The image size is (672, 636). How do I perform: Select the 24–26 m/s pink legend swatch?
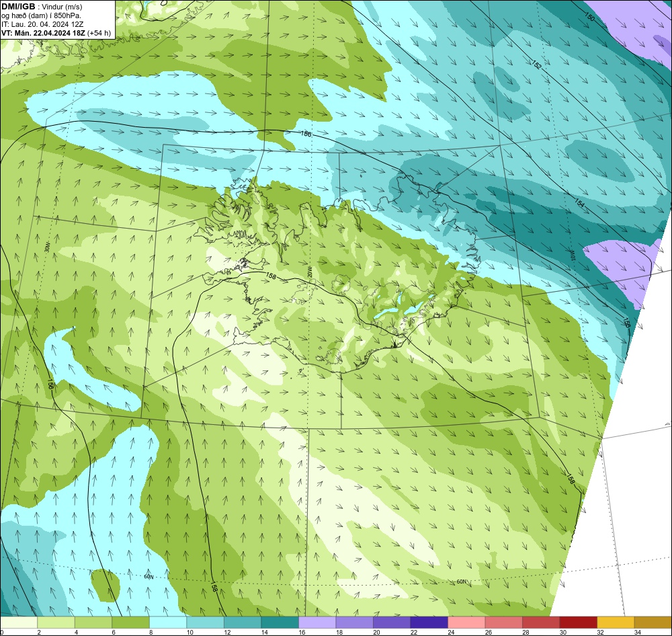[466, 623]
